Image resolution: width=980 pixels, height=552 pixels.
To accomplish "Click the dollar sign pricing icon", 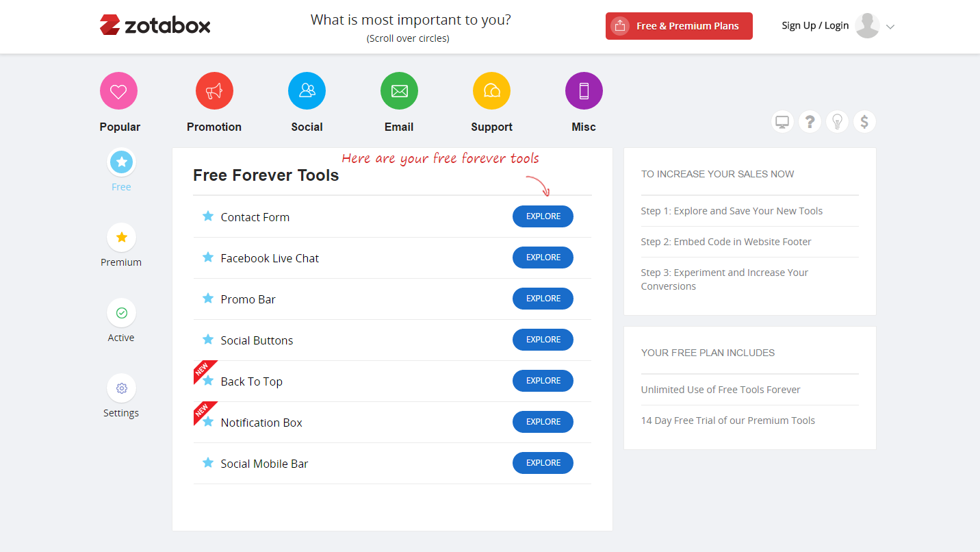I will coord(864,122).
